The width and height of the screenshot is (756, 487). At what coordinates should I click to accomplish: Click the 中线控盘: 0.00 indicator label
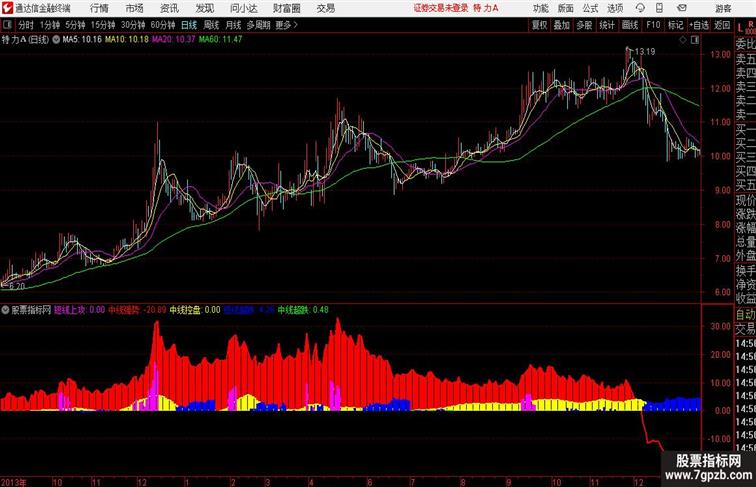(195, 310)
